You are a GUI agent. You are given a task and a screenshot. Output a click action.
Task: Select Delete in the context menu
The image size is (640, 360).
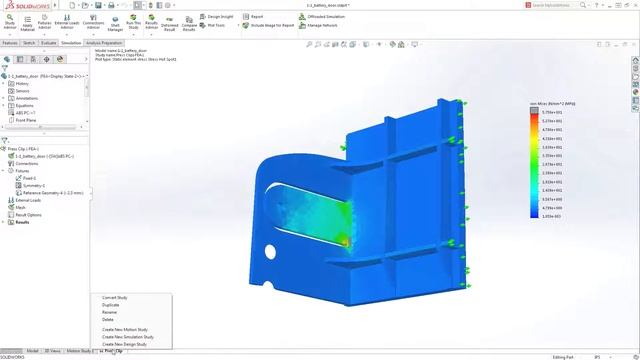click(x=108, y=320)
